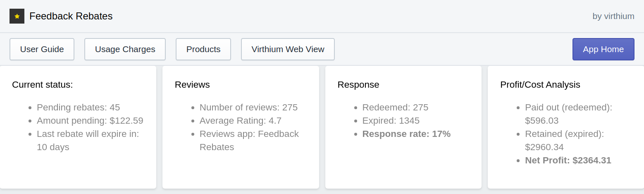
Task: Open the Usage Charges page
Action: click(x=125, y=49)
